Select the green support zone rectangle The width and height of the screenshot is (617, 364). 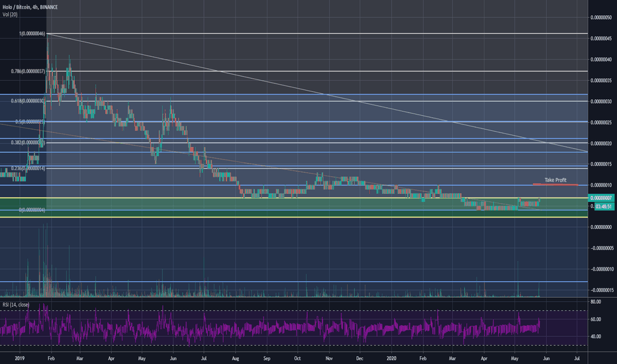pos(294,207)
